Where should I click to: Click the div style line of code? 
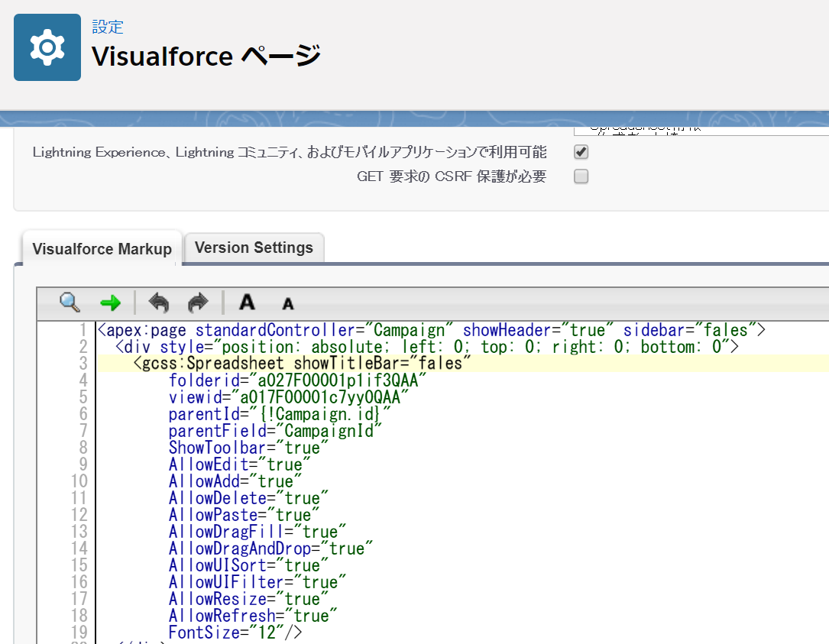(x=426, y=347)
